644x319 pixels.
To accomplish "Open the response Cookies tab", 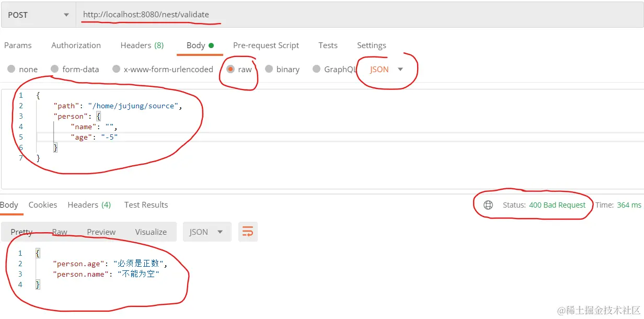I will point(43,205).
